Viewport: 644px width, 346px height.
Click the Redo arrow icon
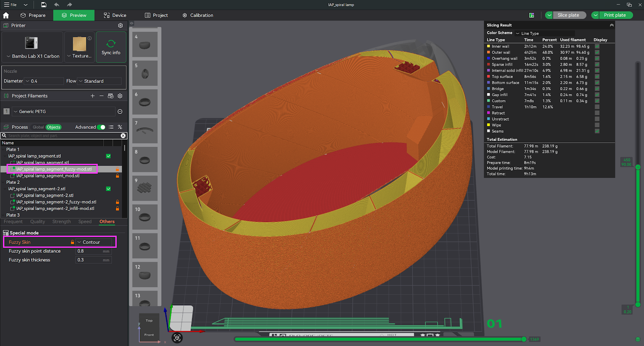click(70, 5)
